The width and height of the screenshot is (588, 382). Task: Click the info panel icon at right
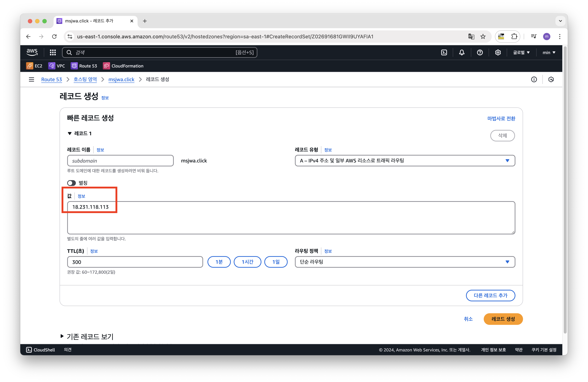pyautogui.click(x=534, y=79)
